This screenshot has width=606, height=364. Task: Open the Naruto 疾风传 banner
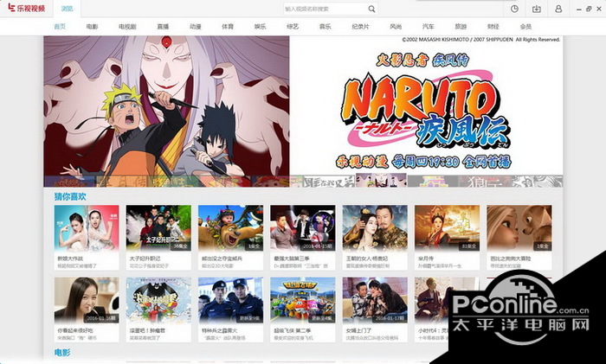tap(303, 105)
